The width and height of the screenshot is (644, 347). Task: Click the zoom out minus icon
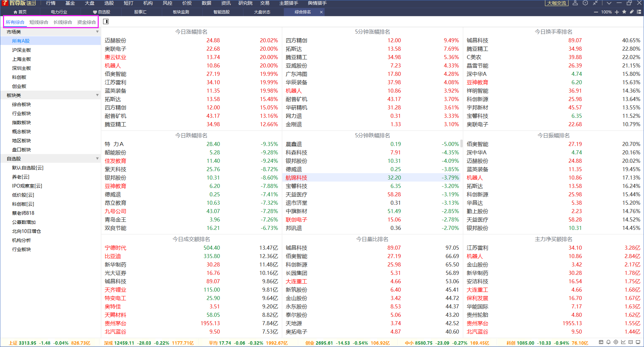pos(596,12)
